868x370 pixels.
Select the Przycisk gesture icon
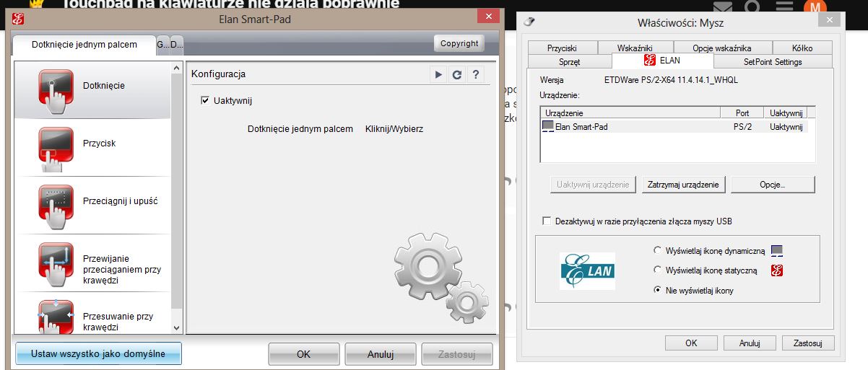click(55, 148)
